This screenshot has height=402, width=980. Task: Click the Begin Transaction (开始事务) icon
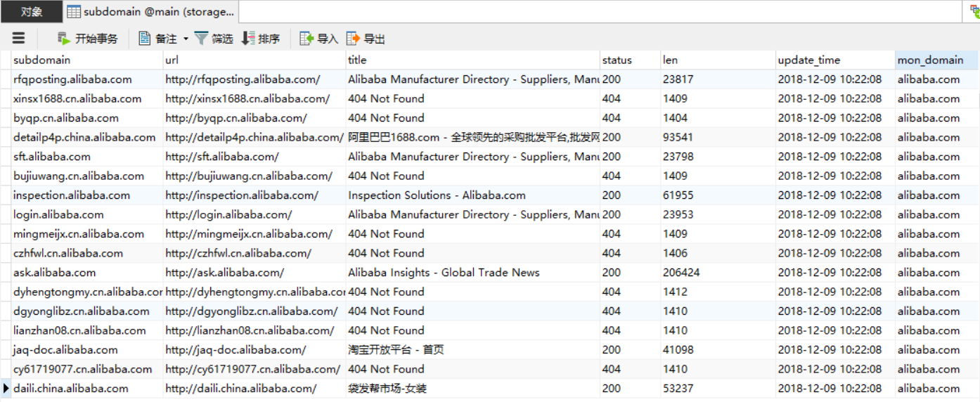(64, 39)
